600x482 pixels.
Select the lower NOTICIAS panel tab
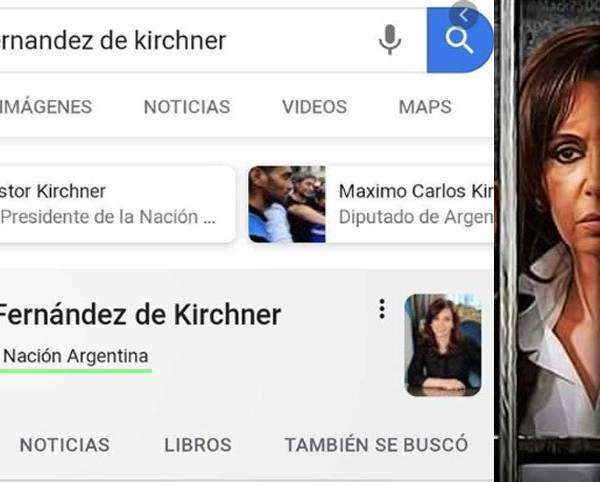coord(65,445)
